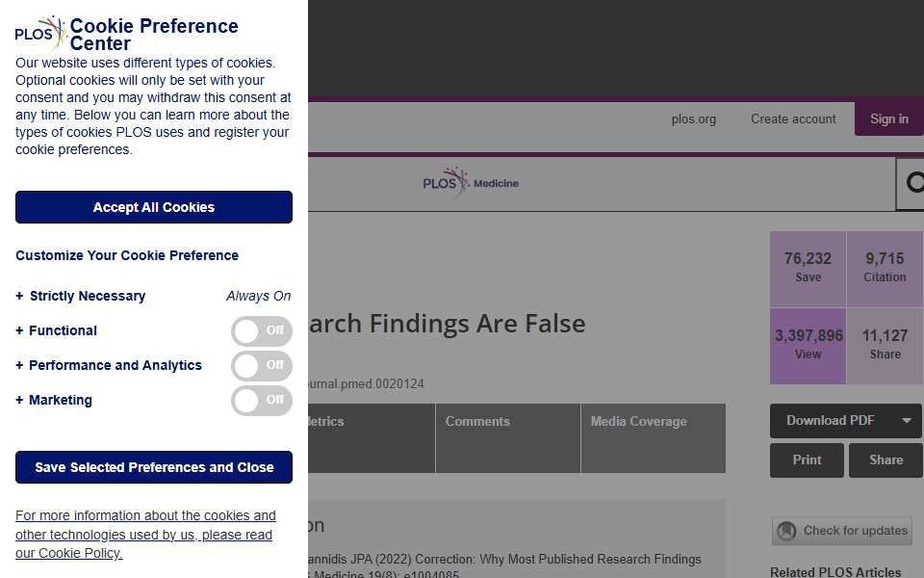Image resolution: width=924 pixels, height=578 pixels.
Task: Enable the Marketing cookies switch
Action: click(x=262, y=401)
